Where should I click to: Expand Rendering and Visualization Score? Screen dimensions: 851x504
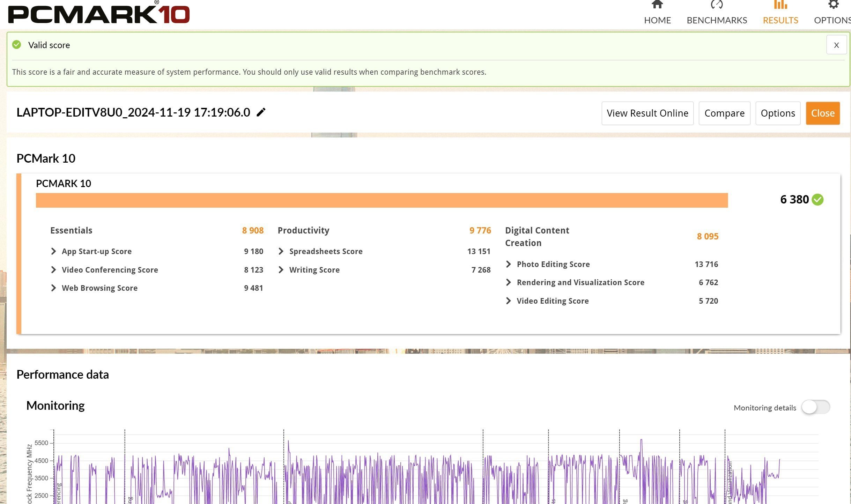pyautogui.click(x=509, y=282)
